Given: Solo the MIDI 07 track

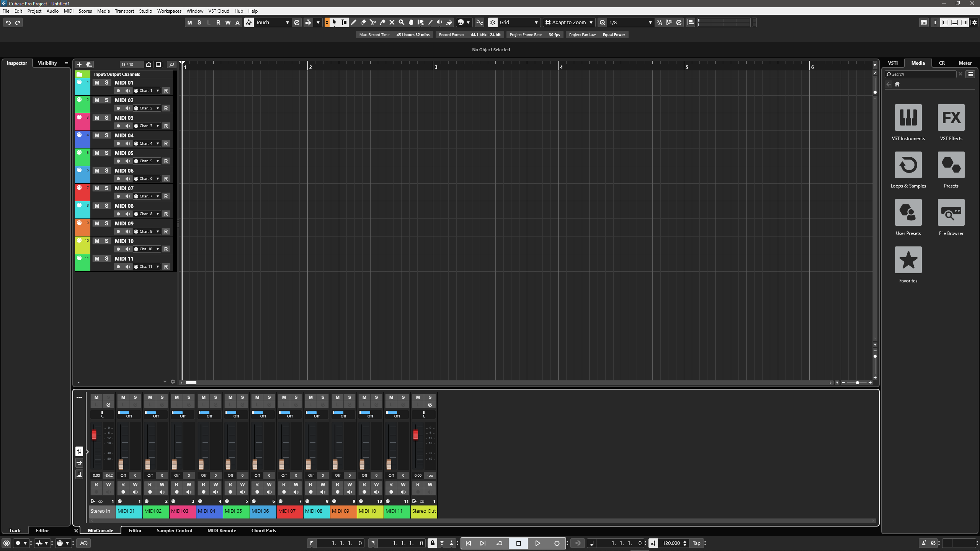Looking at the screenshot, I should (x=106, y=188).
